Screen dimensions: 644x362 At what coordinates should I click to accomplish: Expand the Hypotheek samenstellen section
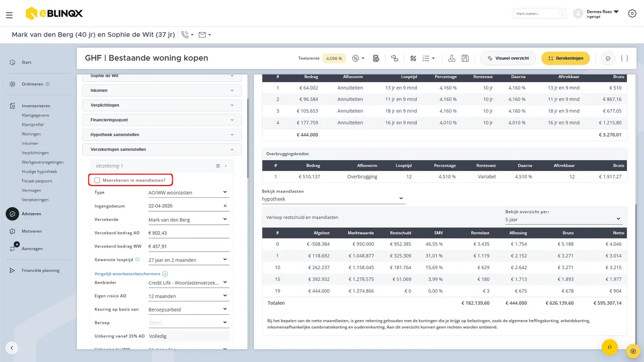[162, 135]
